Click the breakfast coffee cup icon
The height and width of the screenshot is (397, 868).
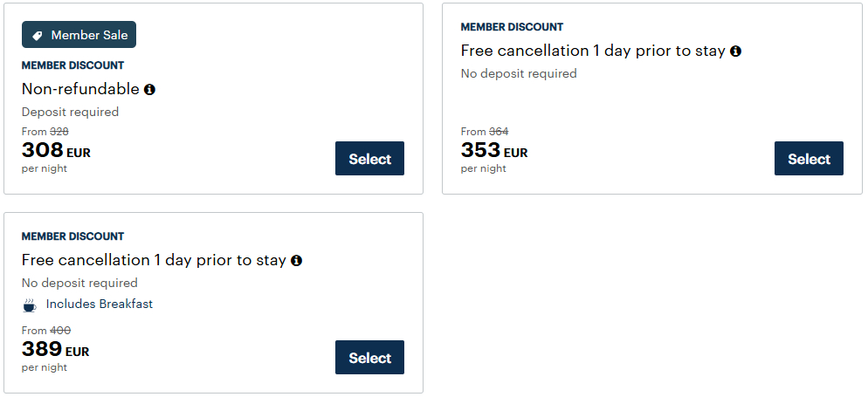coord(30,305)
